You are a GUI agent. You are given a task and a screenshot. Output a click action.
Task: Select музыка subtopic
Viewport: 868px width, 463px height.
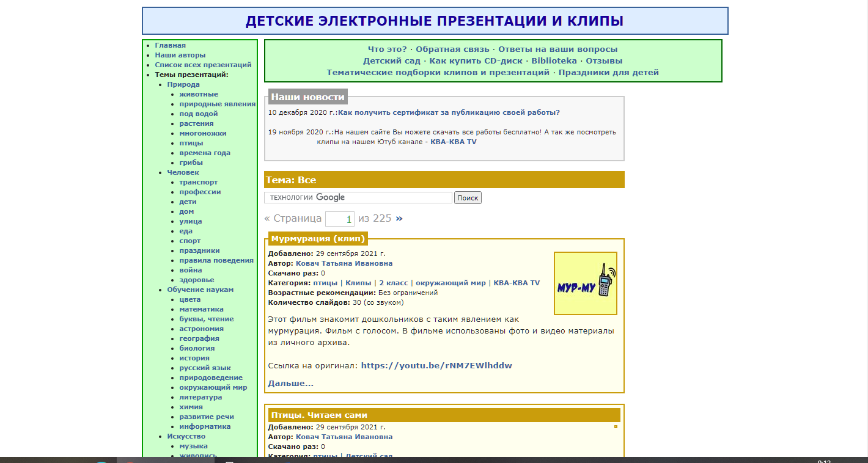pyautogui.click(x=194, y=446)
